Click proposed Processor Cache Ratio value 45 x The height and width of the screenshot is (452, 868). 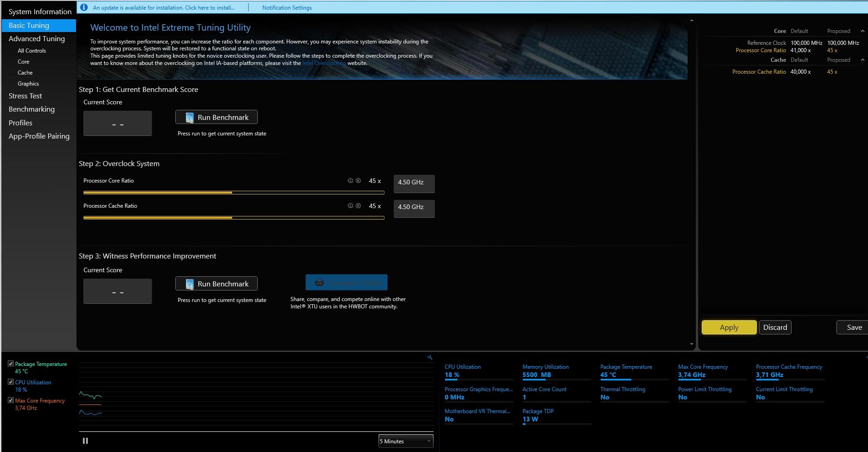click(x=832, y=72)
